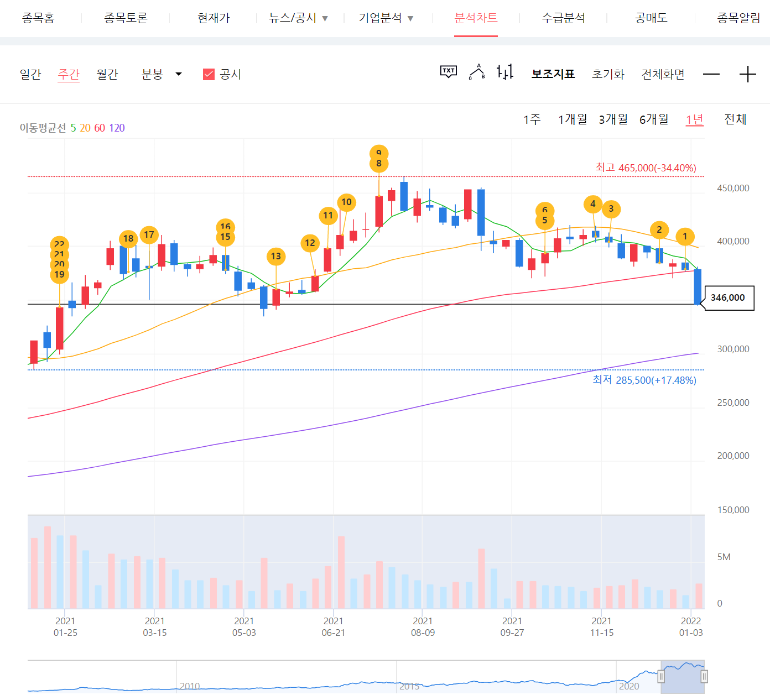The width and height of the screenshot is (770, 700).
Task: Click disclosure marker number 11
Action: [328, 216]
